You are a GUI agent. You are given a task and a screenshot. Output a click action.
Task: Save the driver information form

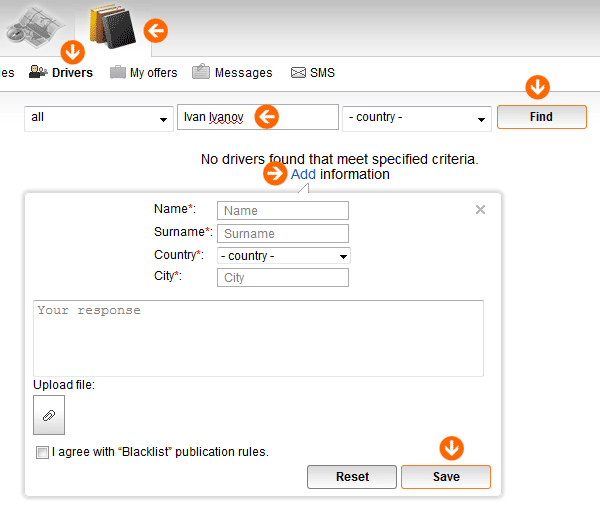pyautogui.click(x=445, y=477)
